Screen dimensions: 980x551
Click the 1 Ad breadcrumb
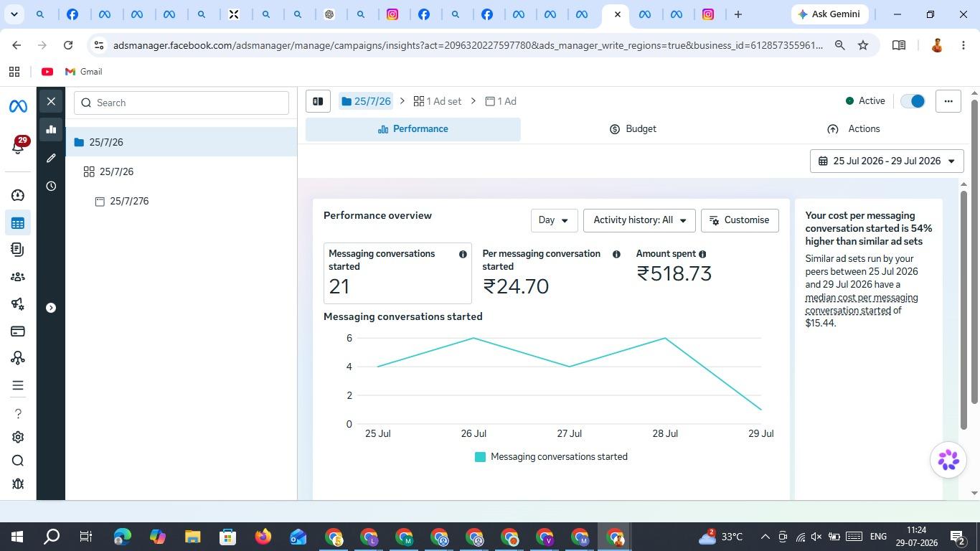501,101
